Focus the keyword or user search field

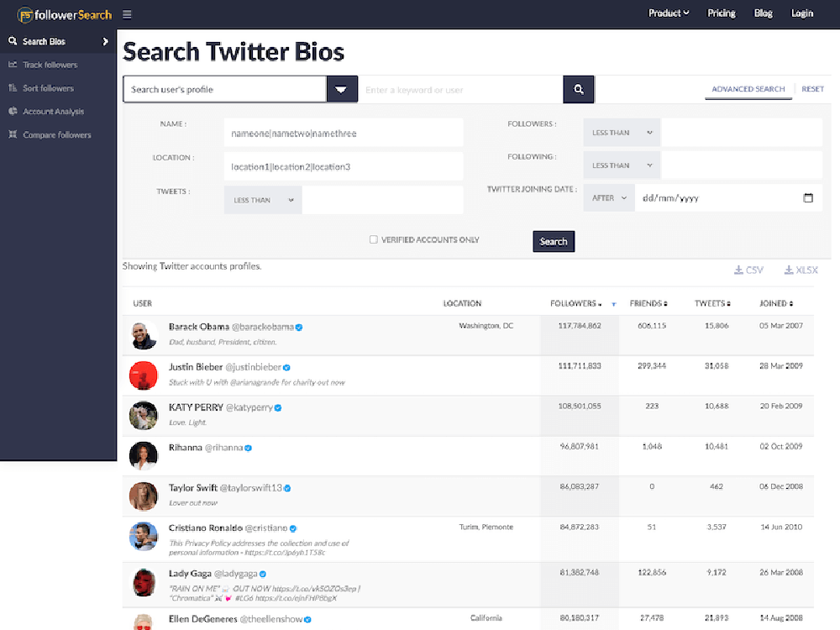coord(460,90)
